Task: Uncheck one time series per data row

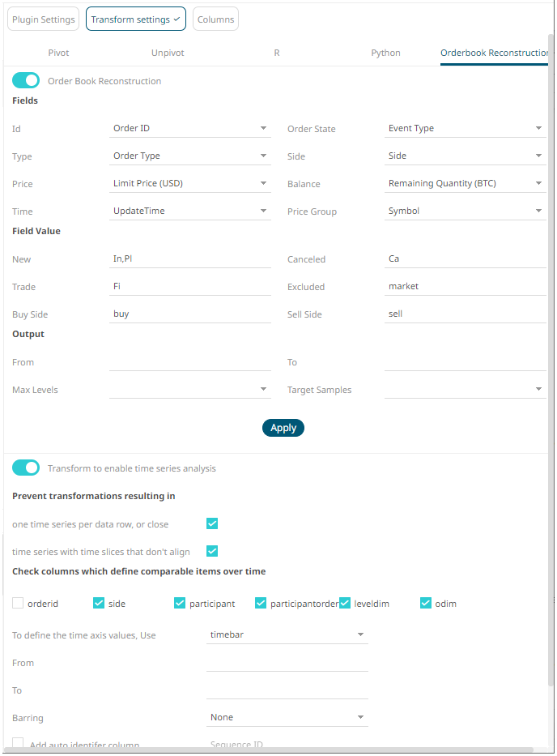Action: [x=212, y=523]
